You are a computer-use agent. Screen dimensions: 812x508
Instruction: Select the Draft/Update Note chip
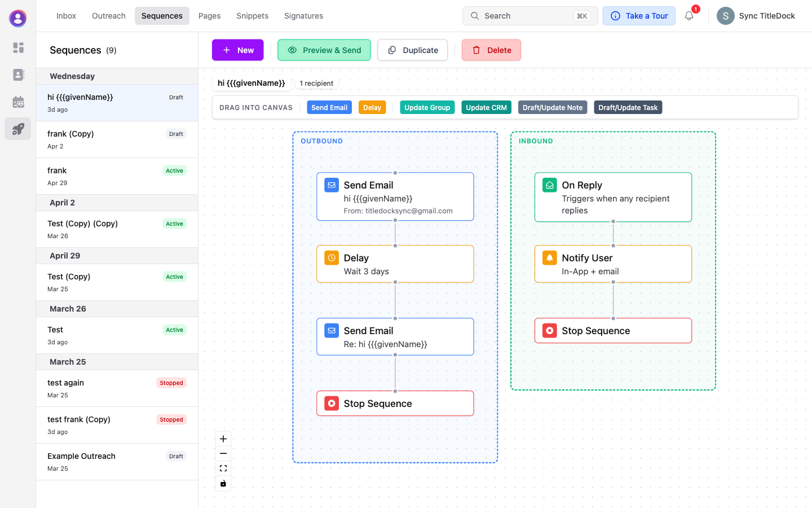pyautogui.click(x=553, y=108)
